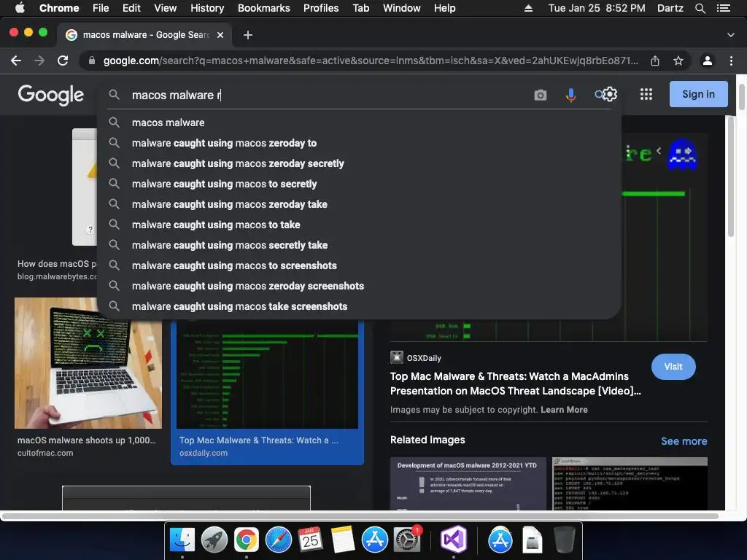Open System Preferences from the Dock

(x=406, y=540)
